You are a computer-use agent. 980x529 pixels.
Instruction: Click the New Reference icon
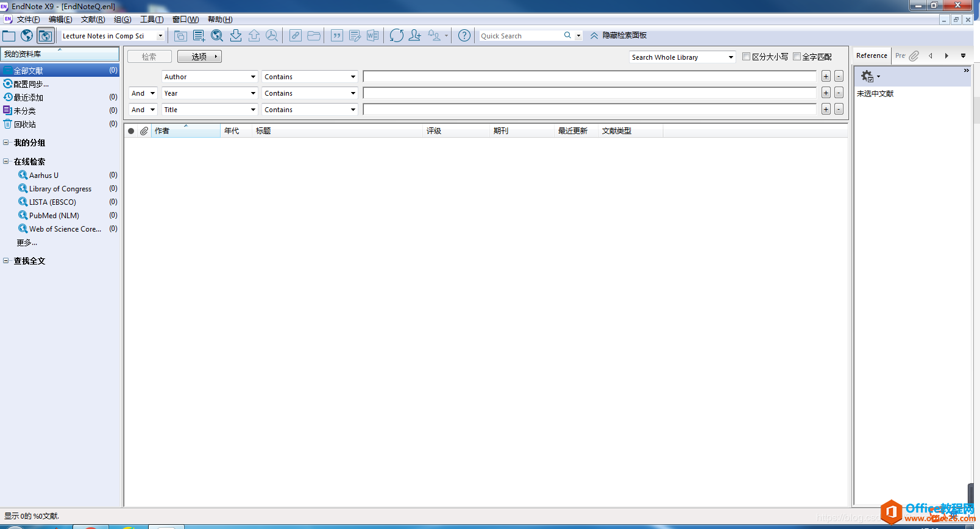pyautogui.click(x=199, y=36)
